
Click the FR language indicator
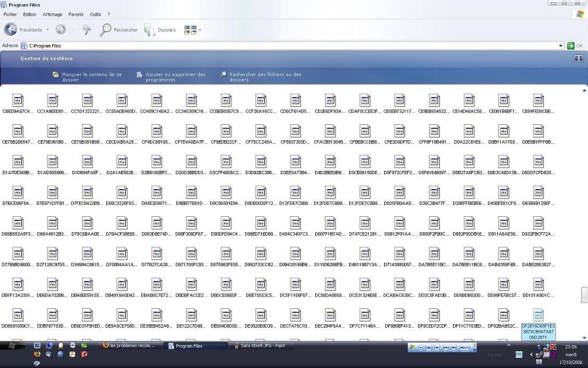click(519, 354)
